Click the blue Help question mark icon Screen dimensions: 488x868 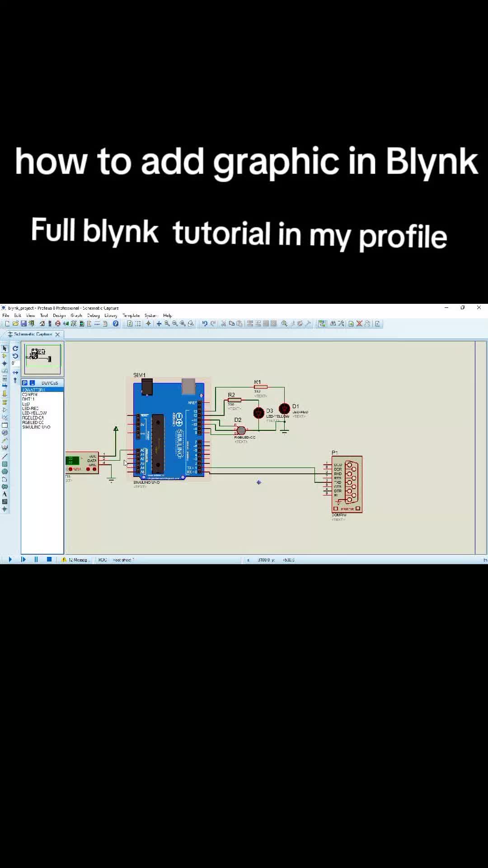pyautogui.click(x=116, y=323)
